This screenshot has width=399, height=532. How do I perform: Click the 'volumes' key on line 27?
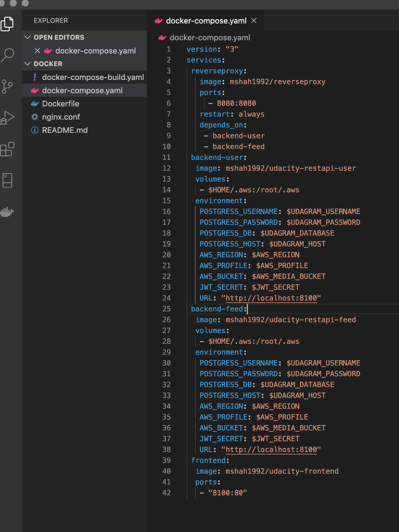(x=210, y=330)
